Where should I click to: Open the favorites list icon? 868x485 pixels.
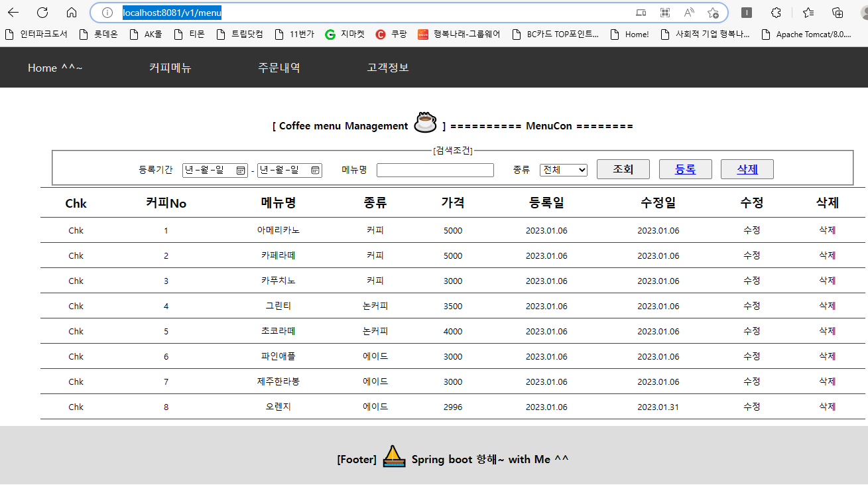point(808,13)
